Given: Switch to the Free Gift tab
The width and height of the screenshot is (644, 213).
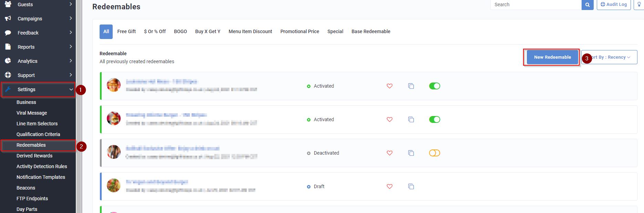Looking at the screenshot, I should pyautogui.click(x=126, y=31).
